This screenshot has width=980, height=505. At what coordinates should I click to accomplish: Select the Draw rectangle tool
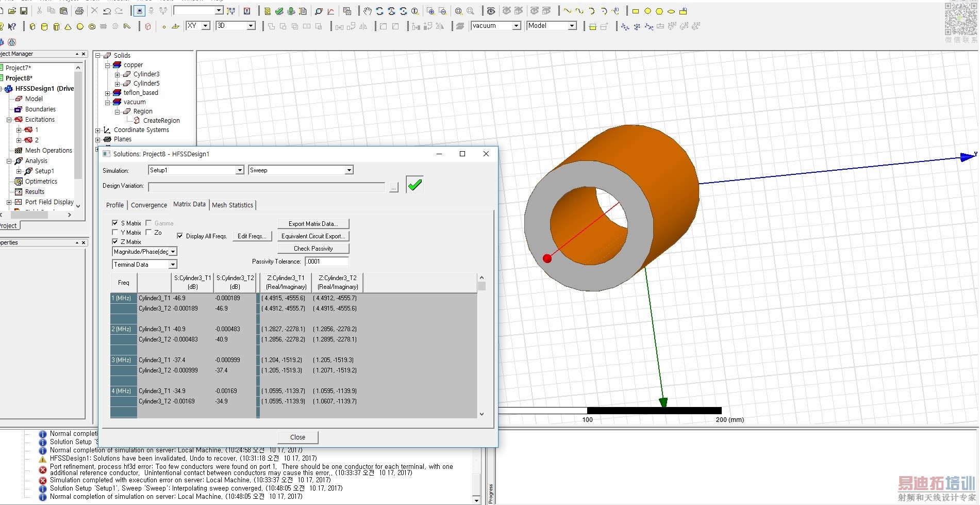pos(635,11)
